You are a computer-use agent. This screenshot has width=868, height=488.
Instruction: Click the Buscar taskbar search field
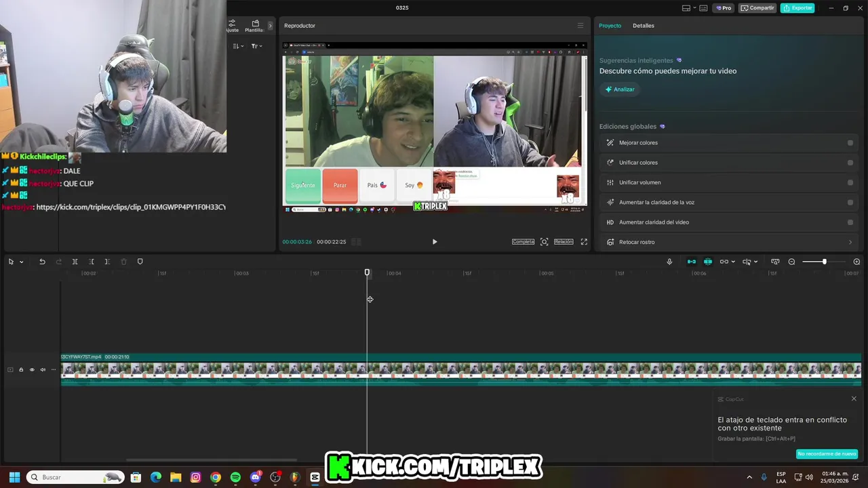75,477
